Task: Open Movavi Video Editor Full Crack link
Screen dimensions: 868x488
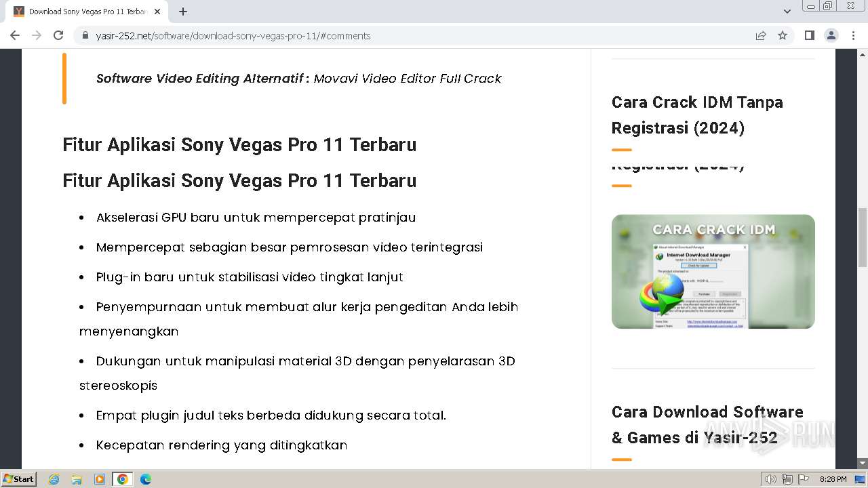Action: pyautogui.click(x=408, y=79)
